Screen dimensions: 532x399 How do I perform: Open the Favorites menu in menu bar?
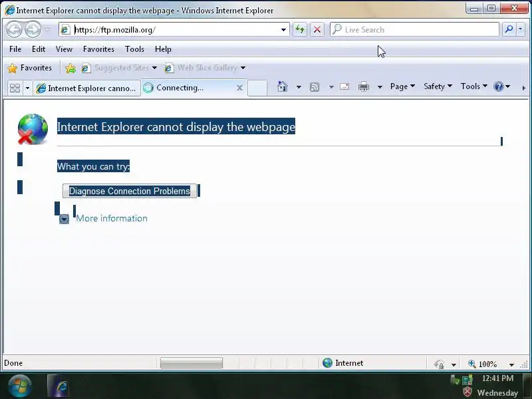[98, 49]
